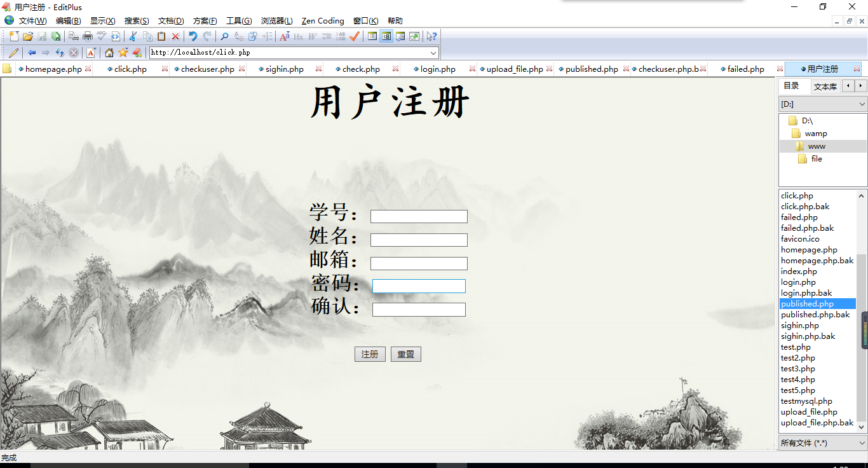
Task: Open favorites star icon
Action: pos(123,53)
